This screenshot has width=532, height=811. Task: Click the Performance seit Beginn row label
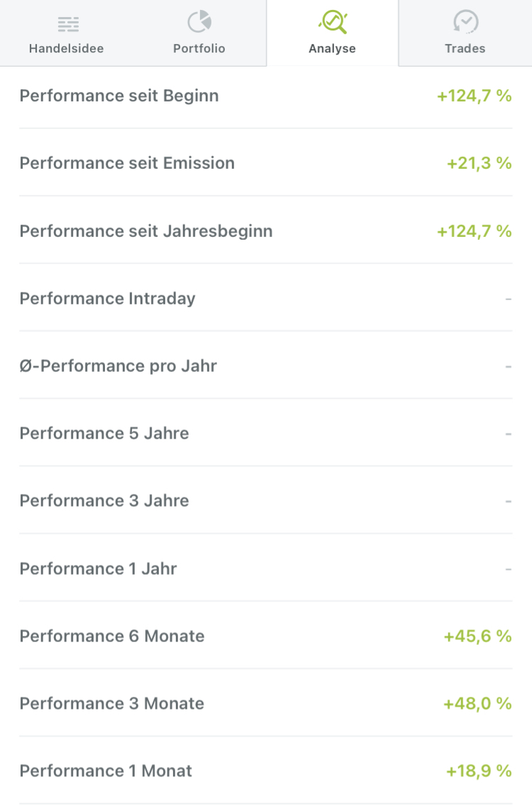tap(119, 96)
